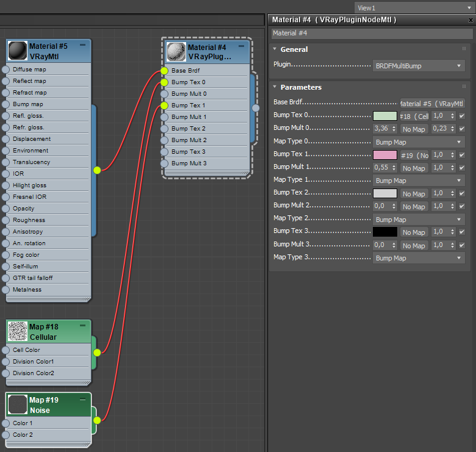The image size is (476, 452).
Task: Open the View1 dropdown at the top
Action: [x=414, y=8]
